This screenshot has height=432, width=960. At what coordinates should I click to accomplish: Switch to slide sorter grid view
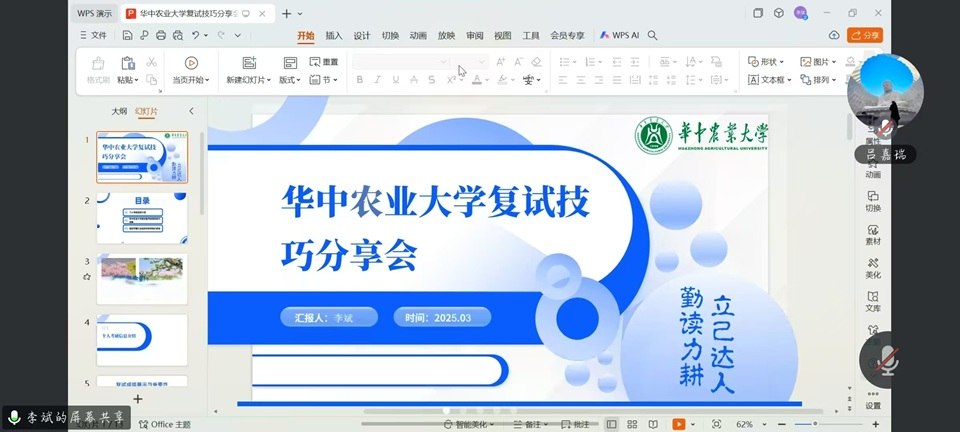tap(632, 424)
